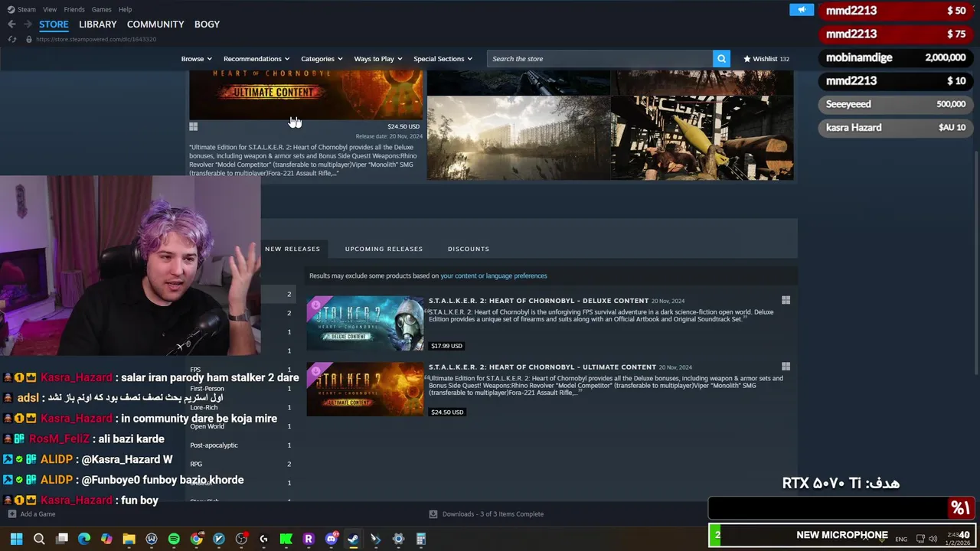Open the Logitech G Hub taskbar icon
The width and height of the screenshot is (980, 551).
(263, 539)
